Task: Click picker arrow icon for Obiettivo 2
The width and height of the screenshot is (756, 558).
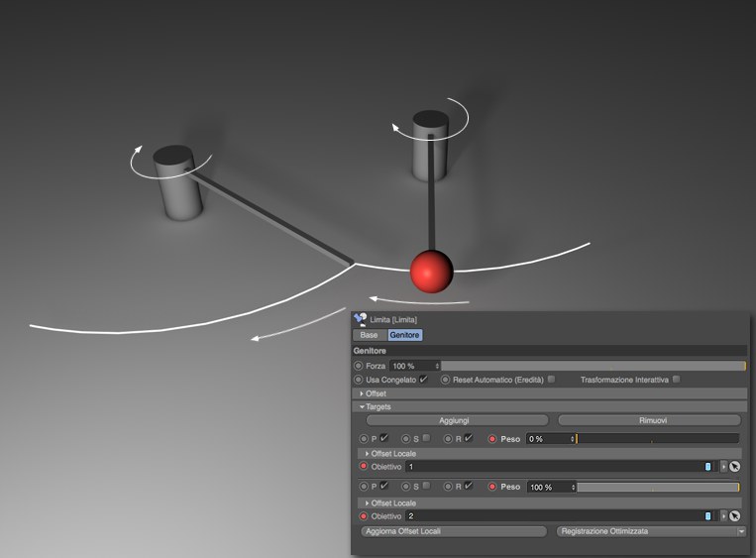Action: 735,516
